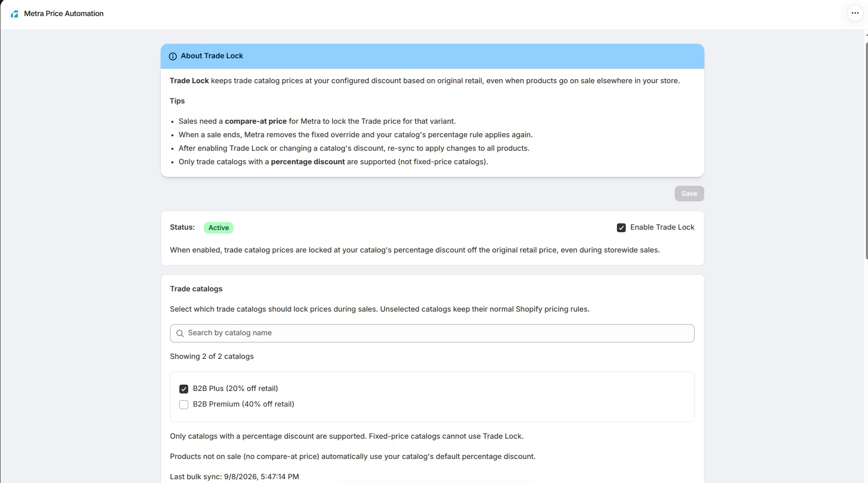Click the percentage discount tip line

[x=333, y=162]
